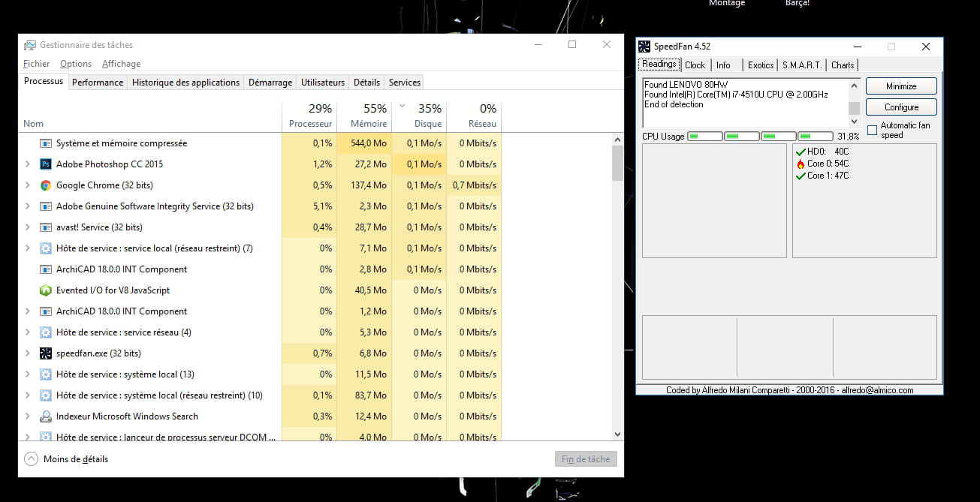This screenshot has width=980, height=502.
Task: Collapse view with Moins de détails
Action: coord(66,459)
